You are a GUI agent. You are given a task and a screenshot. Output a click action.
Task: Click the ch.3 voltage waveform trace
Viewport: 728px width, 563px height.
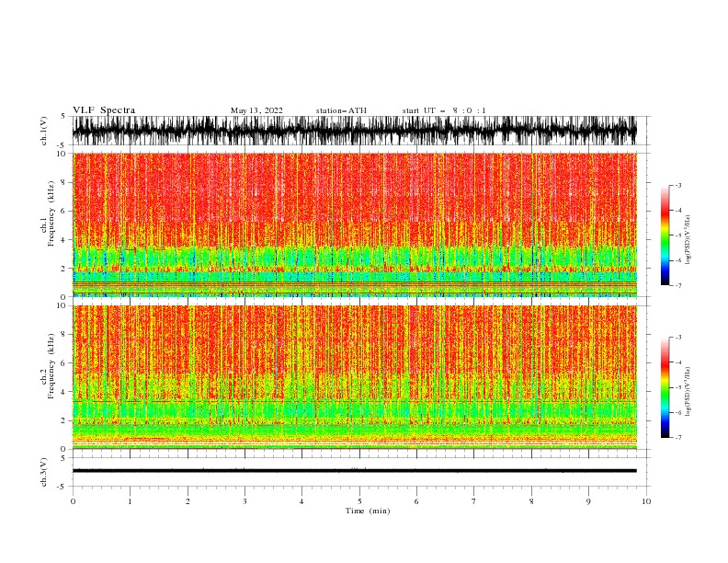(354, 471)
